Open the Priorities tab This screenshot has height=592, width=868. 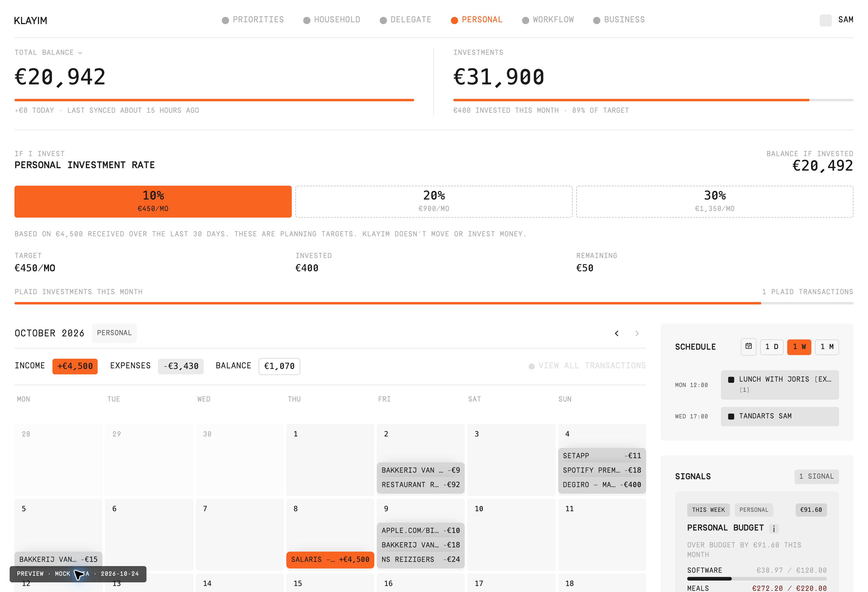[253, 20]
